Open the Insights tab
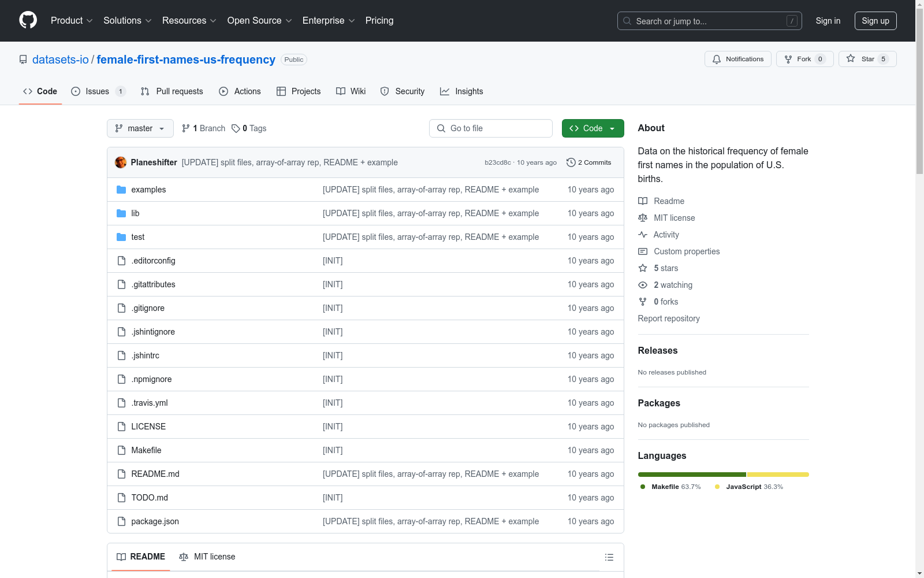The height and width of the screenshot is (578, 924). 461,91
